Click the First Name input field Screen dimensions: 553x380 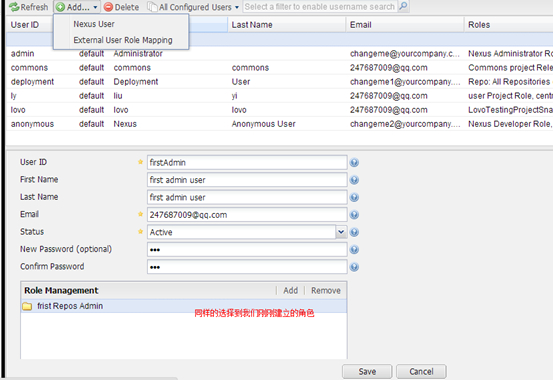247,180
